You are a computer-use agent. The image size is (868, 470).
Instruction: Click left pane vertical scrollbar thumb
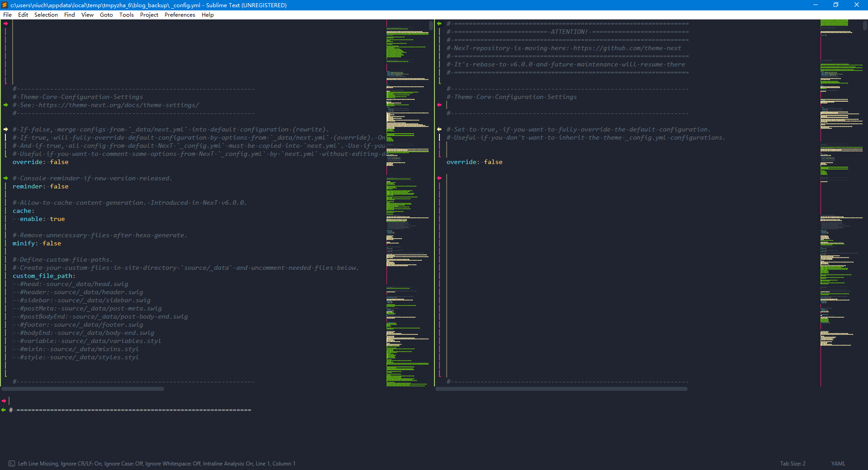point(431,25)
